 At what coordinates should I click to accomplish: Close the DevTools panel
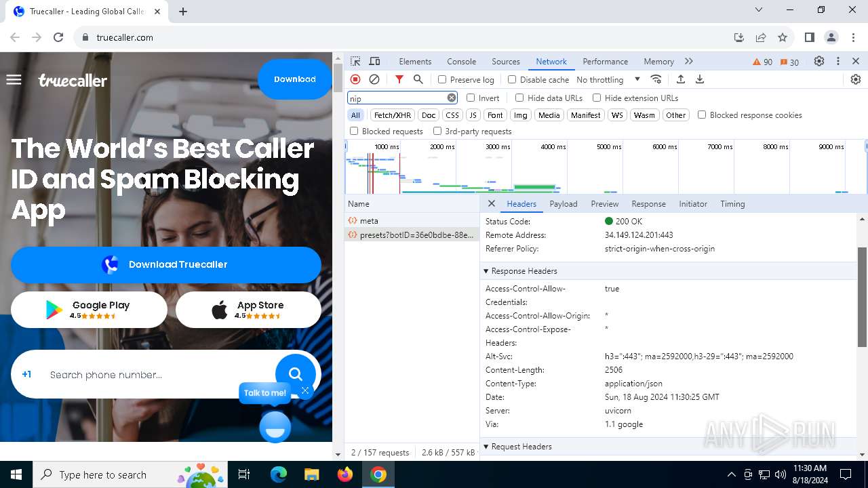click(x=856, y=61)
